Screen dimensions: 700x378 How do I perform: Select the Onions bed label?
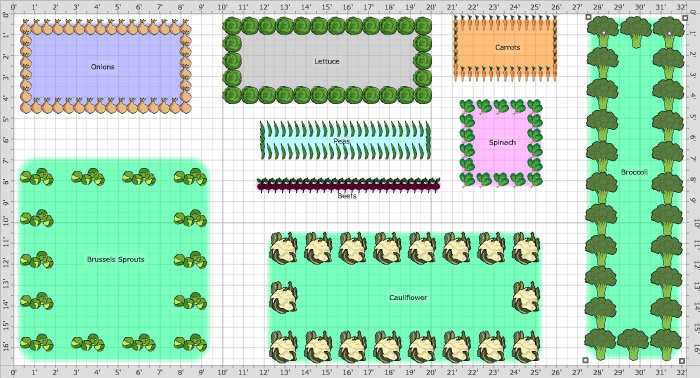(103, 67)
